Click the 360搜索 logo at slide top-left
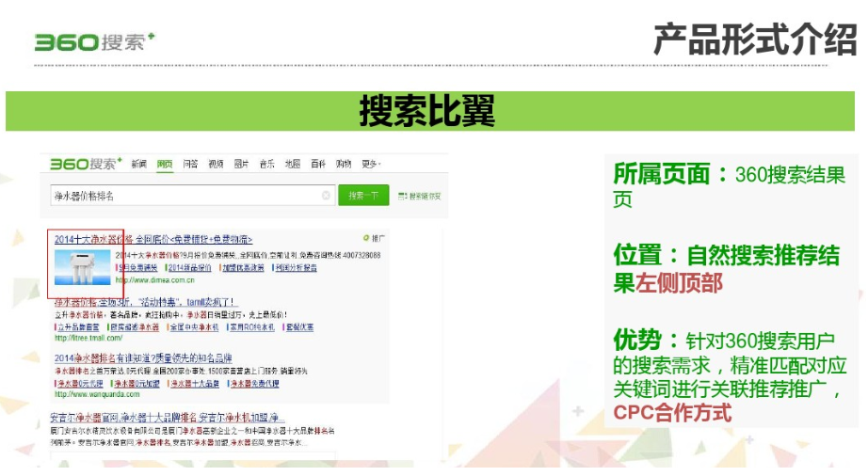The image size is (868, 476). tap(94, 42)
